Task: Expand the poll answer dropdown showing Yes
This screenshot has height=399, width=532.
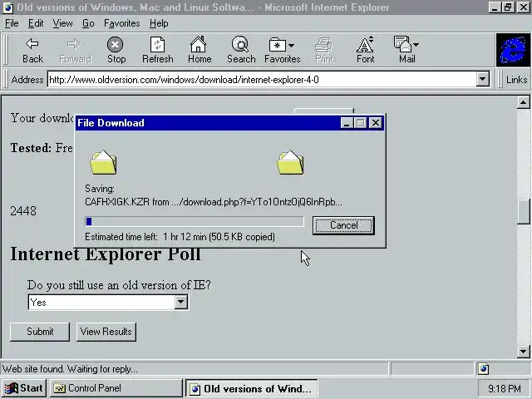Action: click(181, 302)
